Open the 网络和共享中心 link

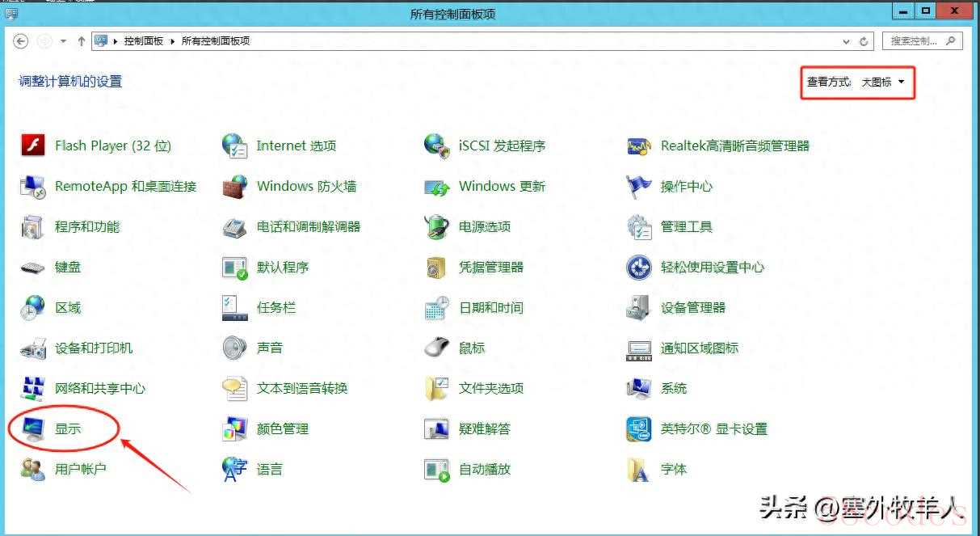[99, 389]
